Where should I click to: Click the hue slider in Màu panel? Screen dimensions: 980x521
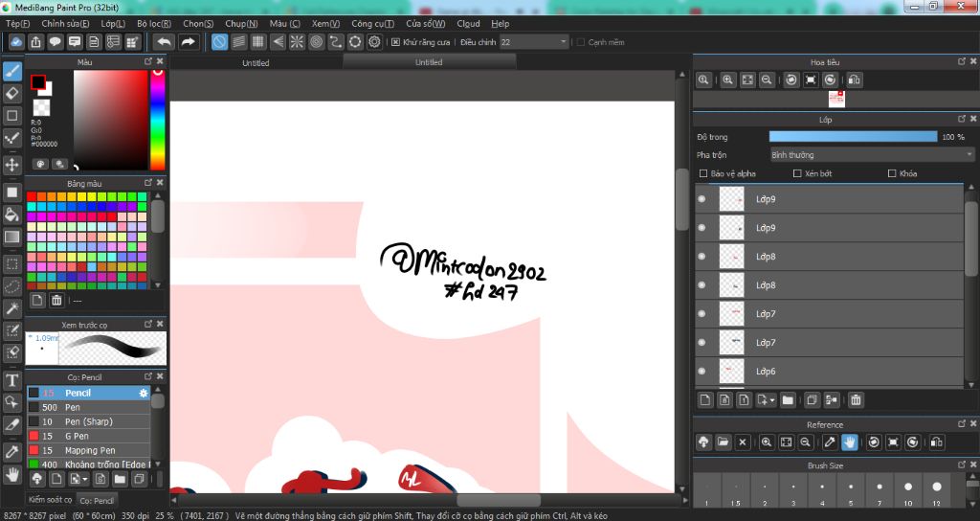click(158, 120)
